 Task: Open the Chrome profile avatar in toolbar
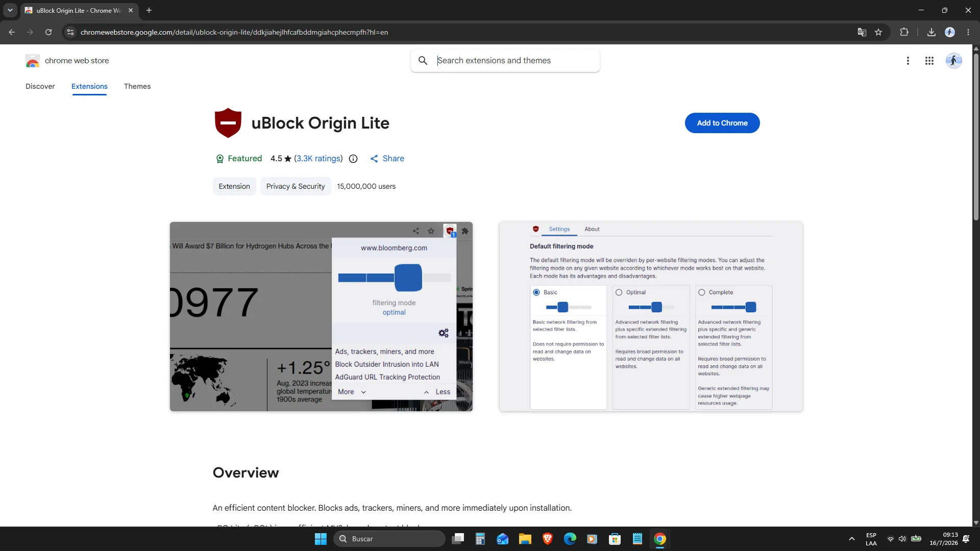[x=950, y=32]
